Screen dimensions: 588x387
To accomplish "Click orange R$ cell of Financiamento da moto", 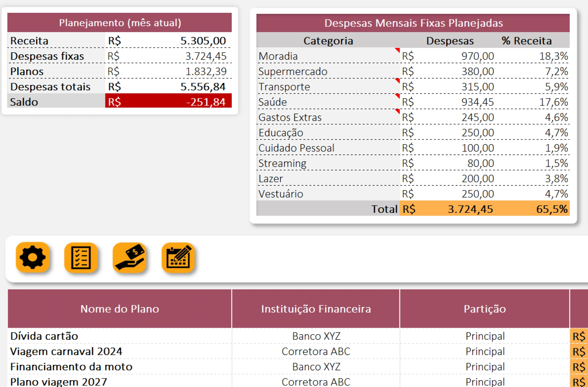I will pyautogui.click(x=579, y=367).
